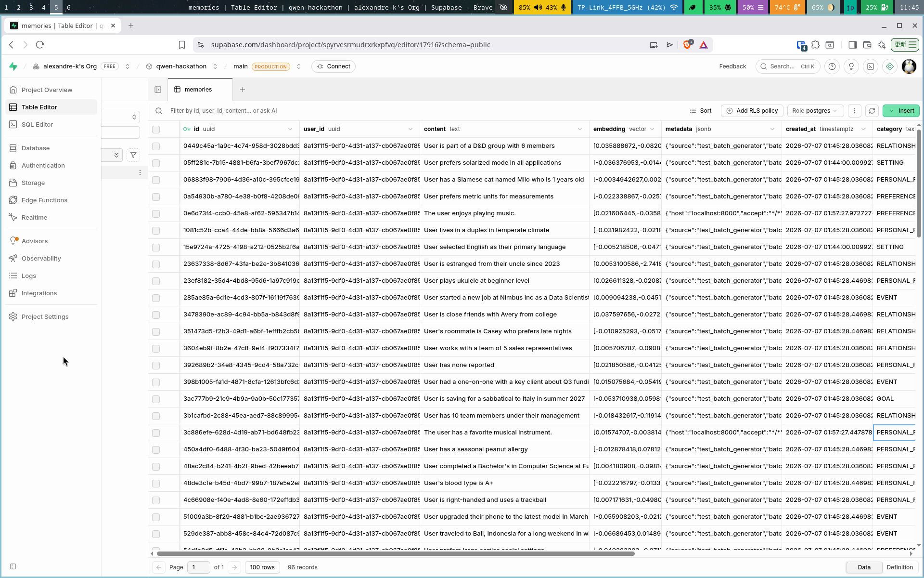Open the TP-Link wifi status in system bar
Image resolution: width=924 pixels, height=578 pixels.
pos(627,7)
